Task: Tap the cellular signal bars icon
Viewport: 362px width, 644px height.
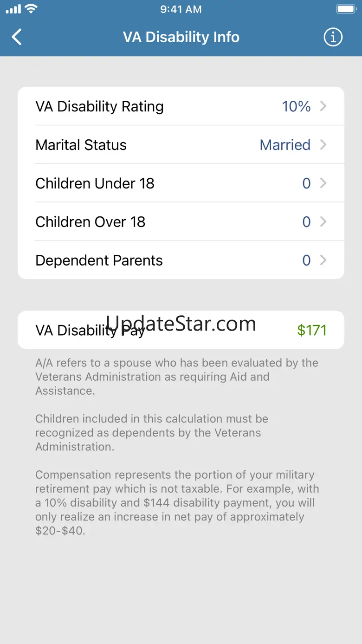Action: point(13,9)
